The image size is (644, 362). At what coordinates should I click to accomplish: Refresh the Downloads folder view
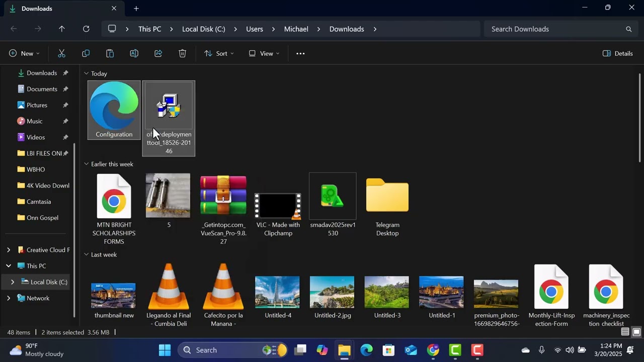pos(86,29)
